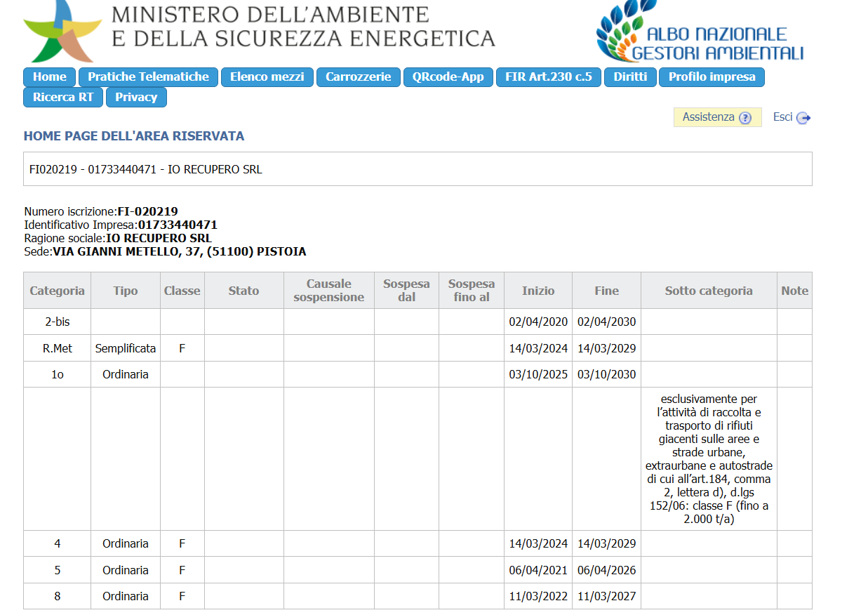The width and height of the screenshot is (868, 615).
Task: Click the Sotto categoria column header
Action: click(708, 291)
